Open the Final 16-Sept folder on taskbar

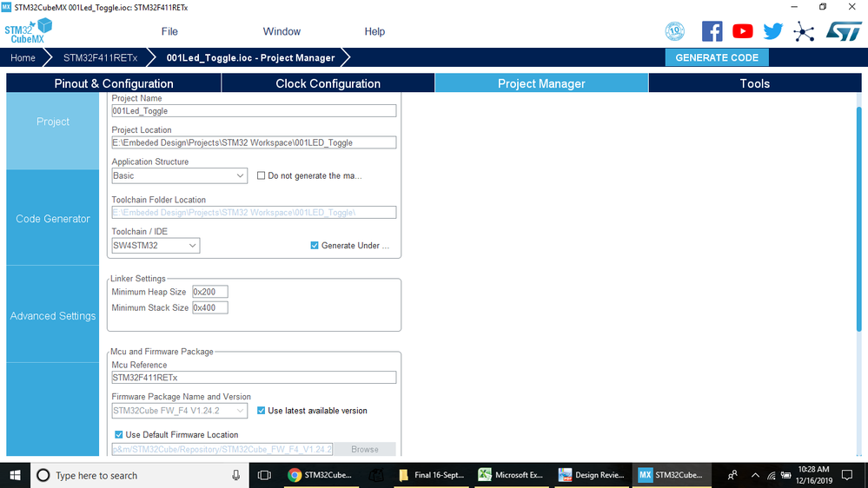pyautogui.click(x=431, y=475)
